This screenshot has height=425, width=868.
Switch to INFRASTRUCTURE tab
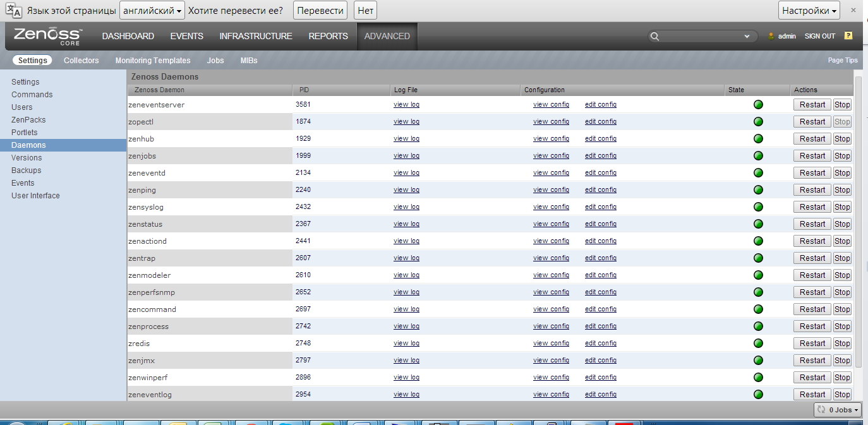tap(256, 36)
